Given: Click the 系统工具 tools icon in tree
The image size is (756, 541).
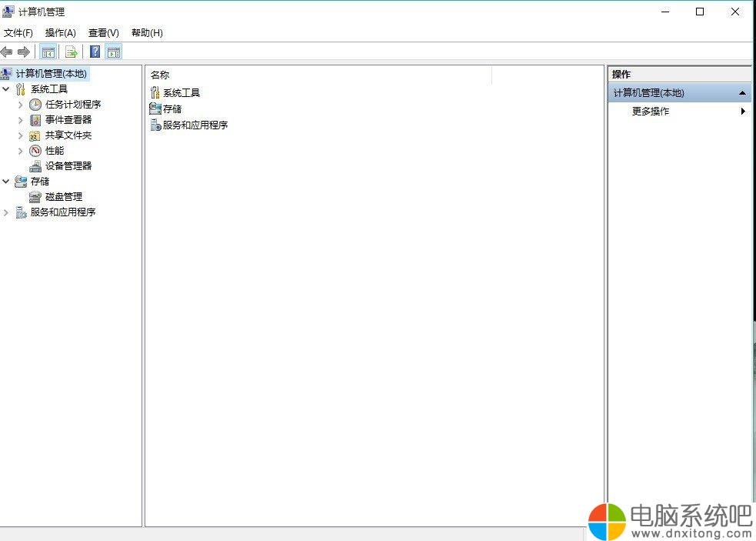Looking at the screenshot, I should coord(20,88).
